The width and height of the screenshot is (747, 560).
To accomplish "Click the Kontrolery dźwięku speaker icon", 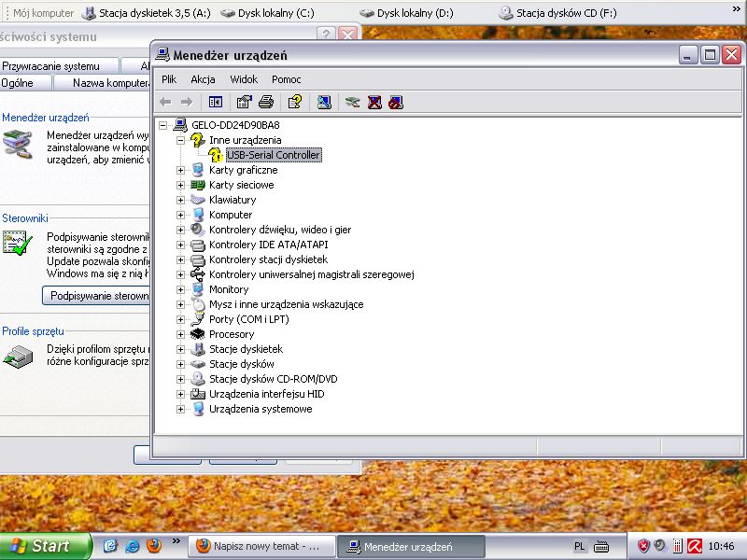I will point(198,230).
